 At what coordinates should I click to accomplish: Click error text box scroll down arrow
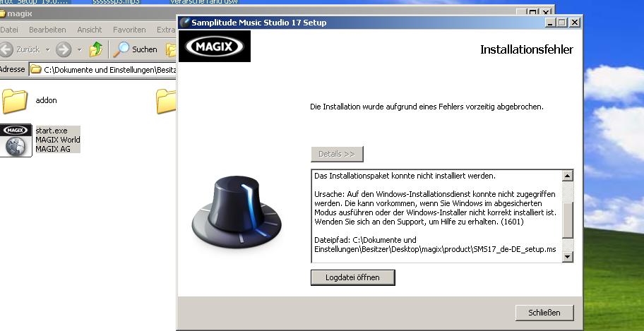click(x=567, y=256)
